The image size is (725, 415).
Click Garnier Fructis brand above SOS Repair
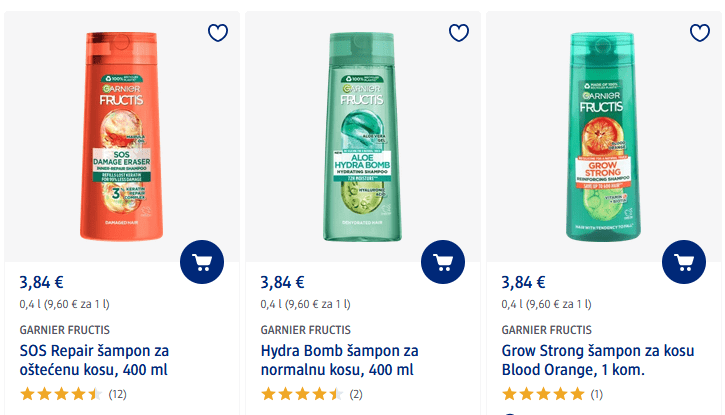click(65, 329)
